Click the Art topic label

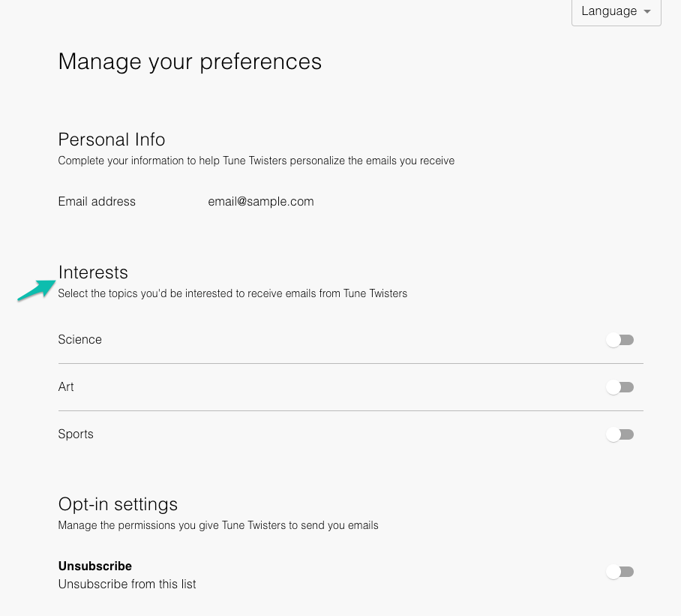pos(66,386)
